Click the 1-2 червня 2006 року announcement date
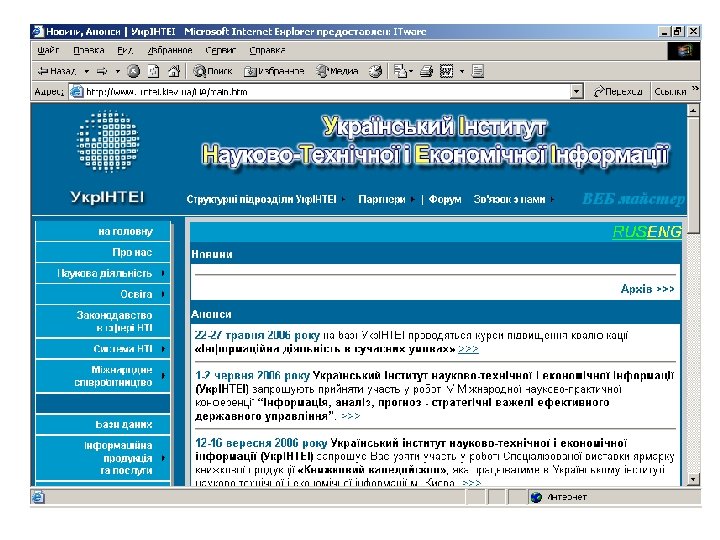The image size is (720, 540). pos(253,376)
